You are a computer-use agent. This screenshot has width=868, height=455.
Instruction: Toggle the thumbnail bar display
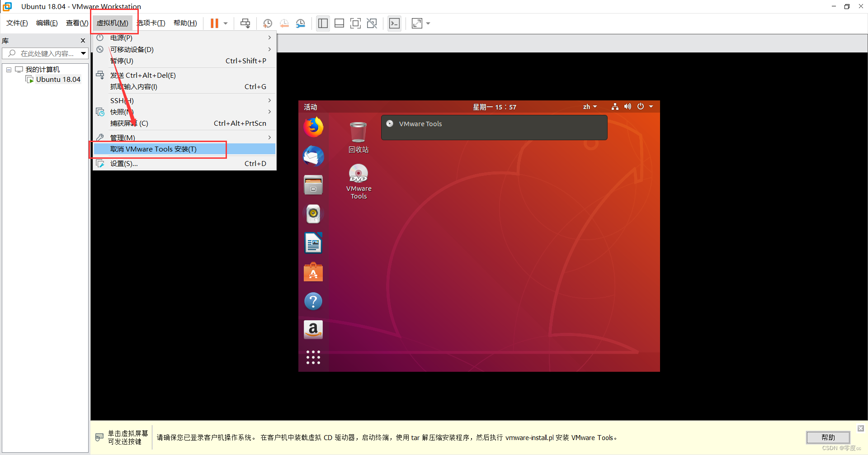click(340, 23)
